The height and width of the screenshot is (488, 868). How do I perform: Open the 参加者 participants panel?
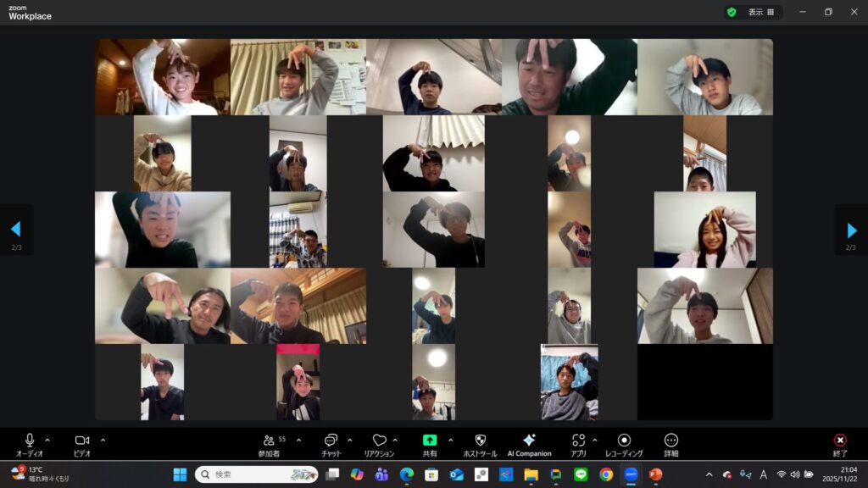[269, 441]
